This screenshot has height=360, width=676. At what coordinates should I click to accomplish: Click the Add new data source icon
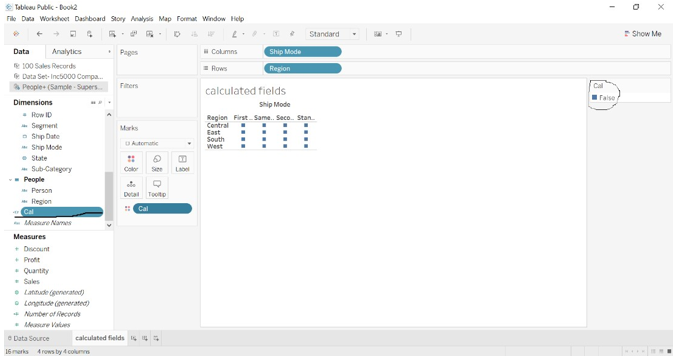(x=89, y=34)
